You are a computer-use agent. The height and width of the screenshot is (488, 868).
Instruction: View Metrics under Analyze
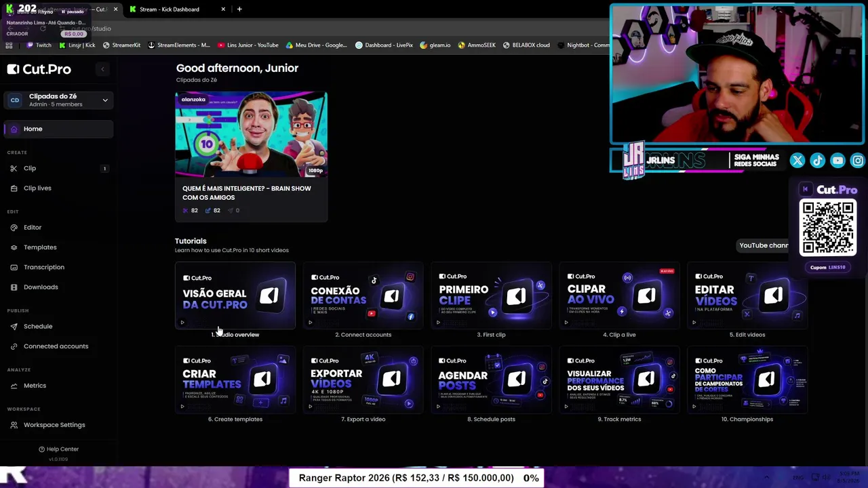coord(59,386)
